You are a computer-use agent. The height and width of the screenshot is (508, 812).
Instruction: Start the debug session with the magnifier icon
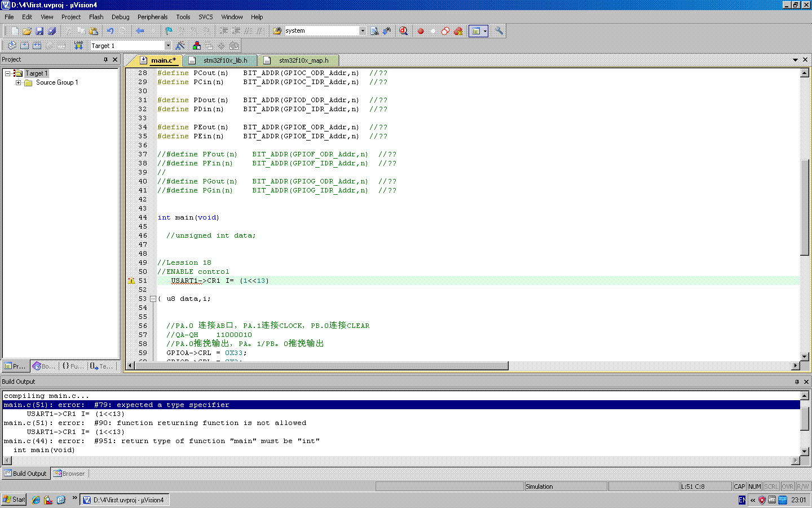(x=403, y=31)
